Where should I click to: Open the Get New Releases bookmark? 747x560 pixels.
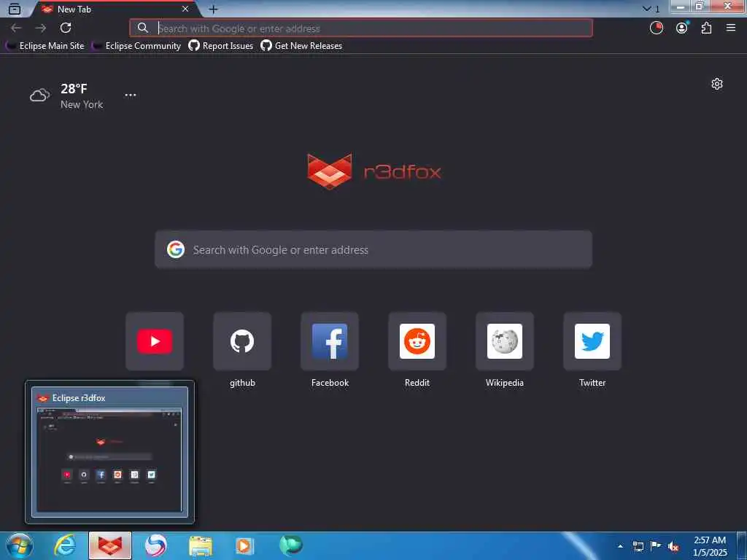tap(301, 46)
